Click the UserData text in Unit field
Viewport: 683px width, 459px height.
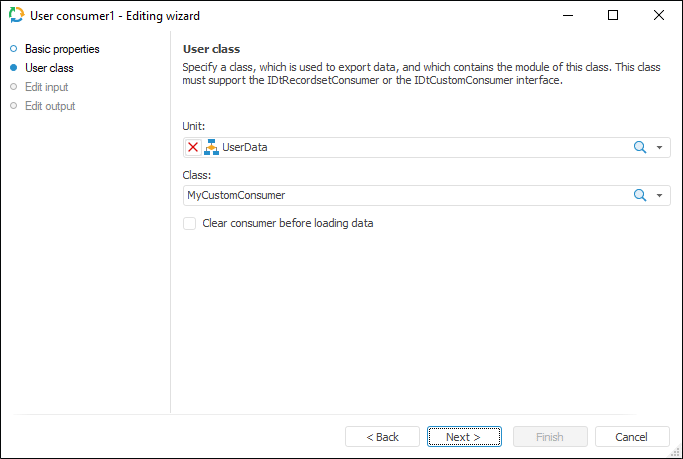(245, 147)
